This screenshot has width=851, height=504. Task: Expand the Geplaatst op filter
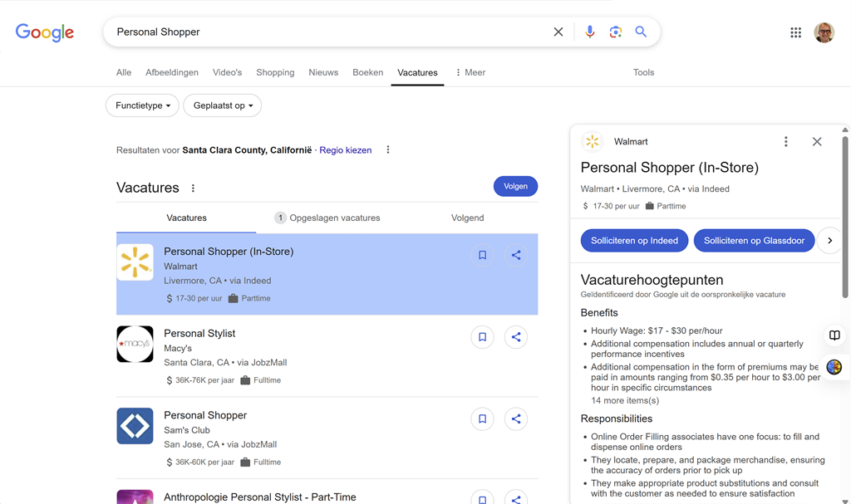(223, 105)
